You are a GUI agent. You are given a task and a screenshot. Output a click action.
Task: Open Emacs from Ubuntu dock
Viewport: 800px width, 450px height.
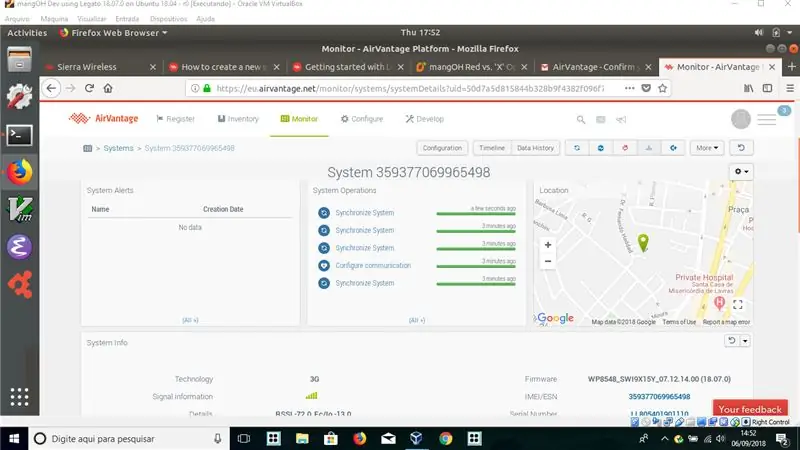19,247
